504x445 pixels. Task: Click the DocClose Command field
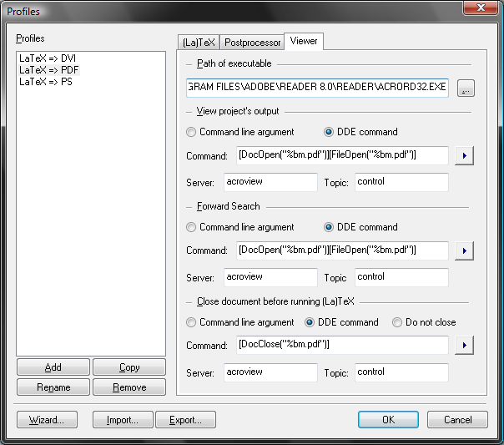(342, 346)
